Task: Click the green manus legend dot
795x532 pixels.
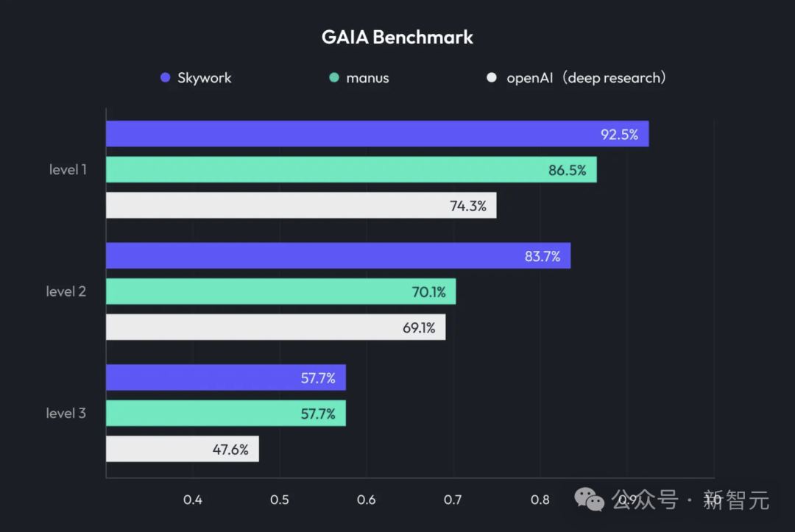Action: [x=334, y=77]
